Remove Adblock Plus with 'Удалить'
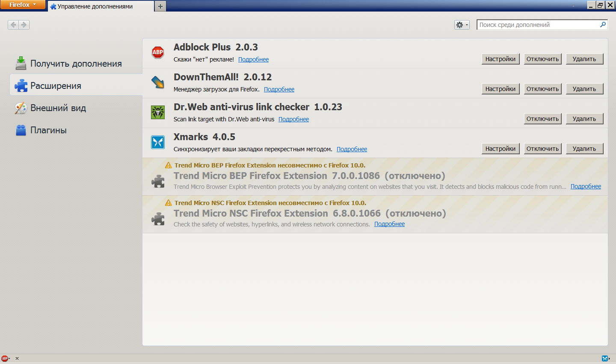616x364 pixels. 584,59
